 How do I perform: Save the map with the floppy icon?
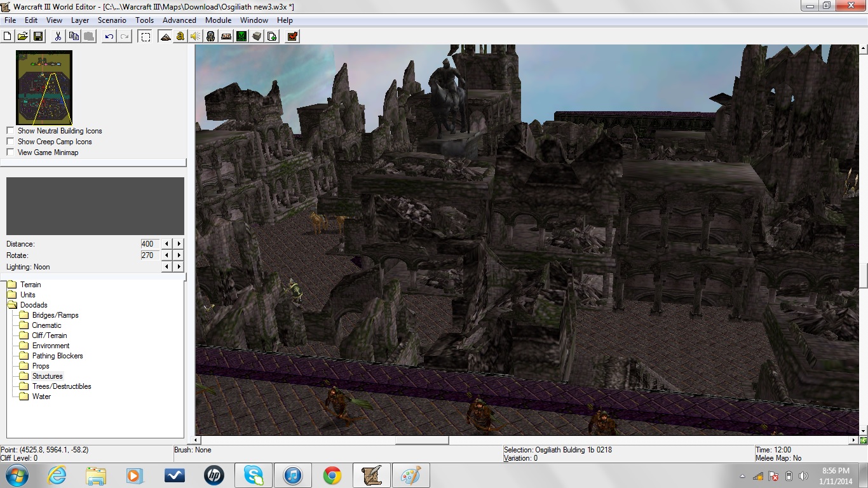tap(37, 36)
